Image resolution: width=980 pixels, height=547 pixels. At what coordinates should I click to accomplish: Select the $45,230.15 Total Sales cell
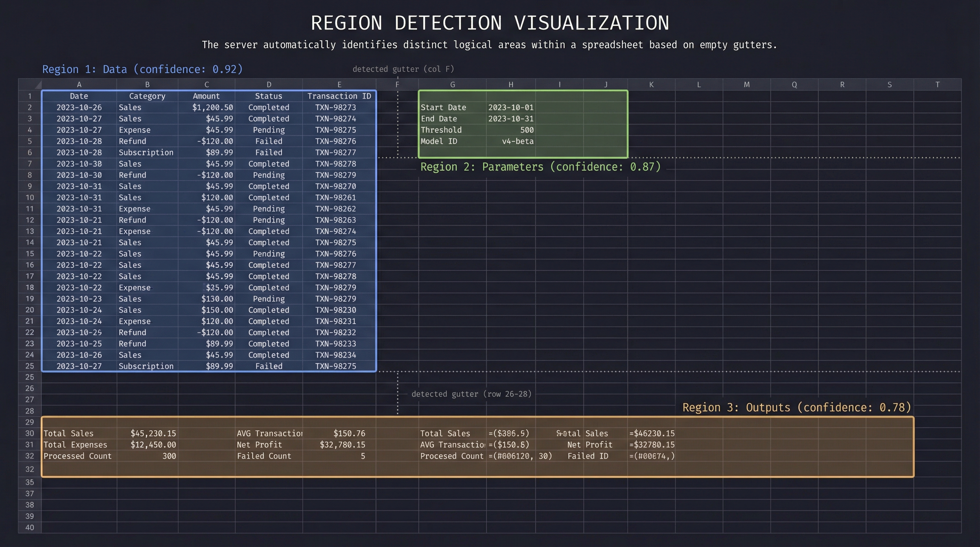pyautogui.click(x=153, y=433)
